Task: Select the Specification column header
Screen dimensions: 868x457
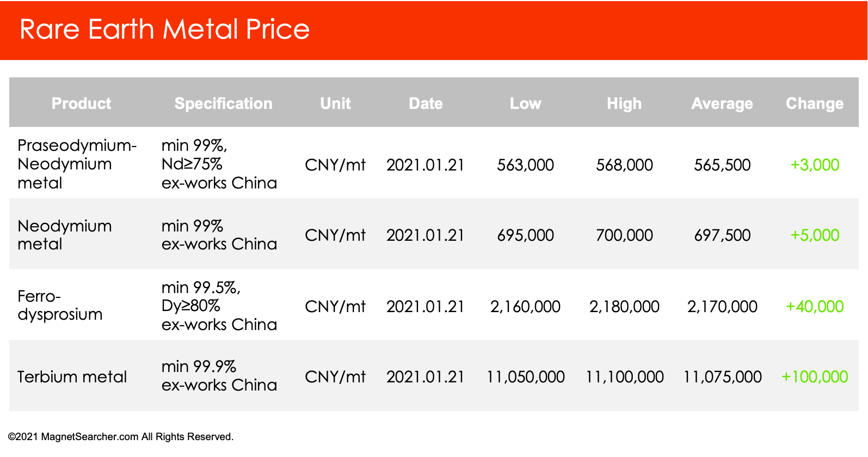Action: 223,103
